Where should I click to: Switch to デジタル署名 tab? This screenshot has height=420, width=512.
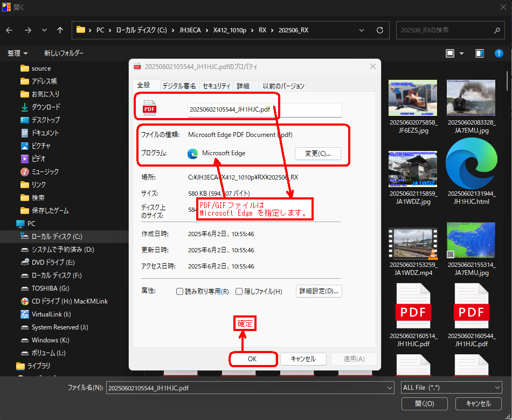179,86
